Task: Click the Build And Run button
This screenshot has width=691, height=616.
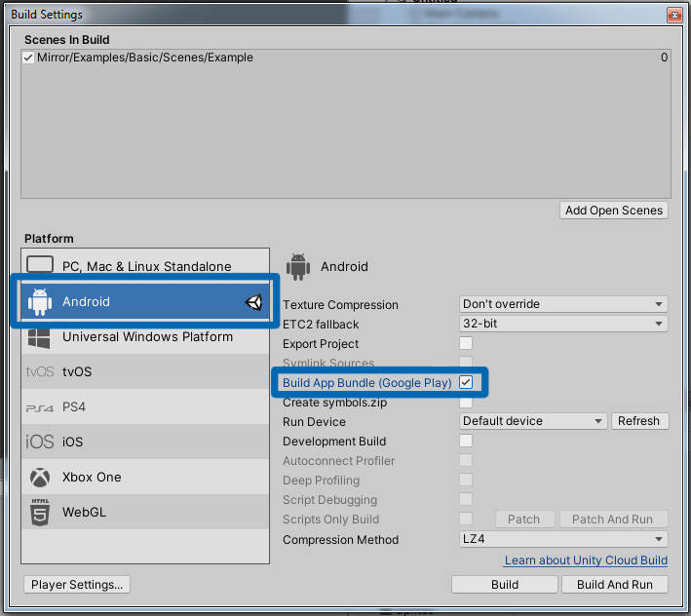Action: tap(615, 585)
